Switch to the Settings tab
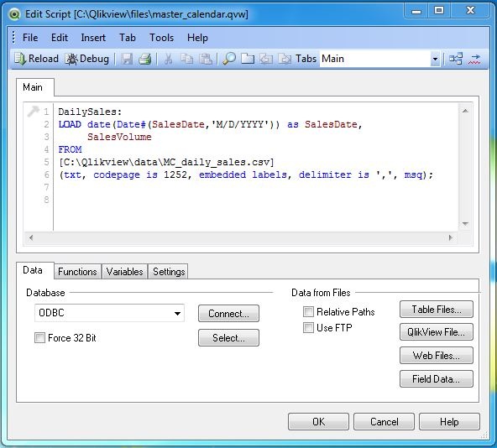 click(169, 272)
